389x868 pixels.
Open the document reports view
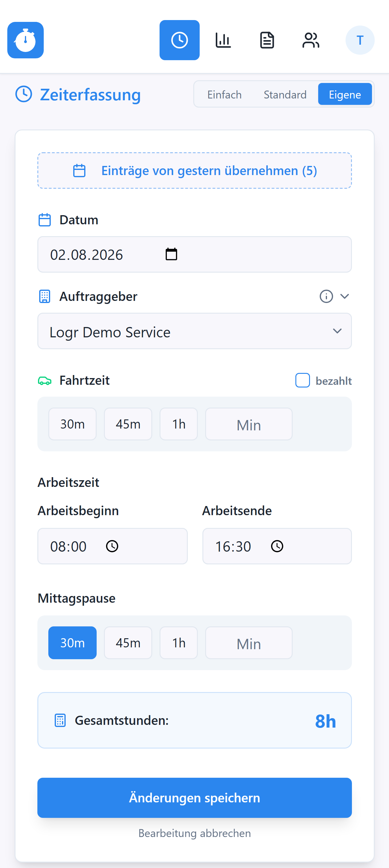tap(267, 40)
